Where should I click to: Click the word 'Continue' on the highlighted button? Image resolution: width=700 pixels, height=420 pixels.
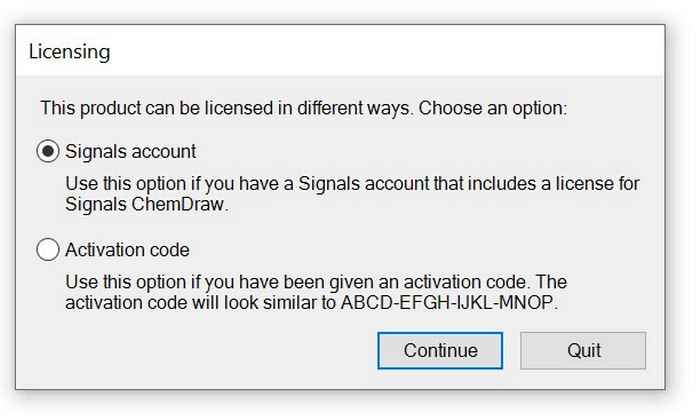(440, 350)
